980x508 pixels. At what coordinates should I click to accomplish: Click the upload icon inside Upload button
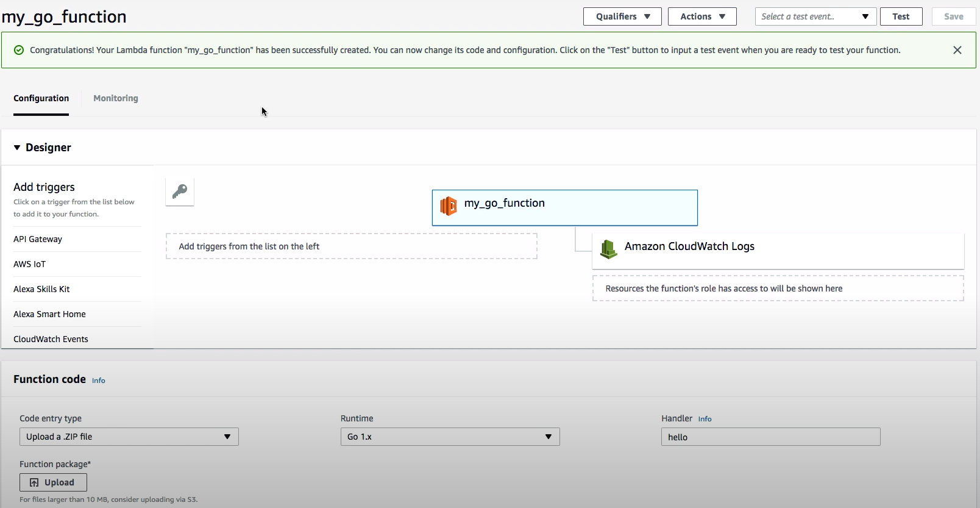[34, 482]
